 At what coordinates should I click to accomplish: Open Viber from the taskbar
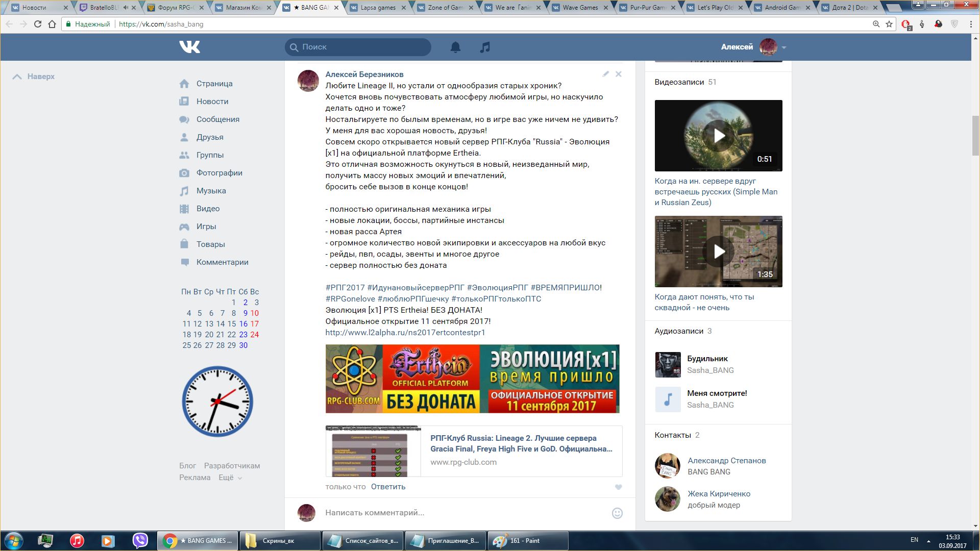coord(140,541)
